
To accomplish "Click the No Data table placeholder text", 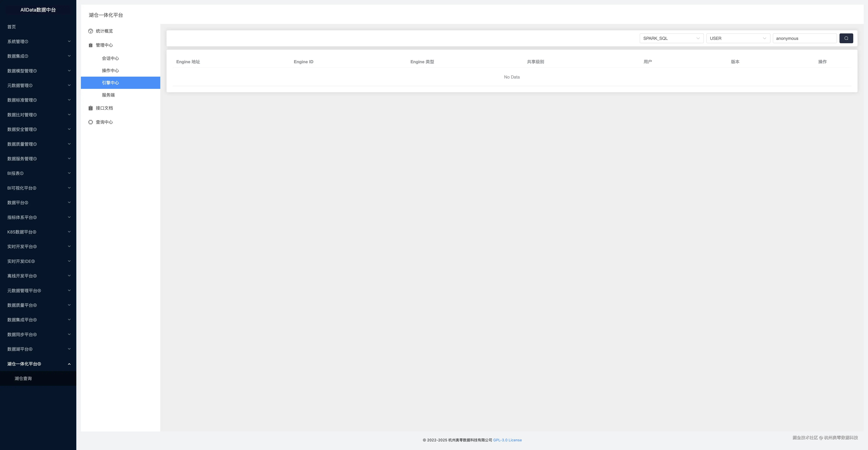I will (512, 77).
